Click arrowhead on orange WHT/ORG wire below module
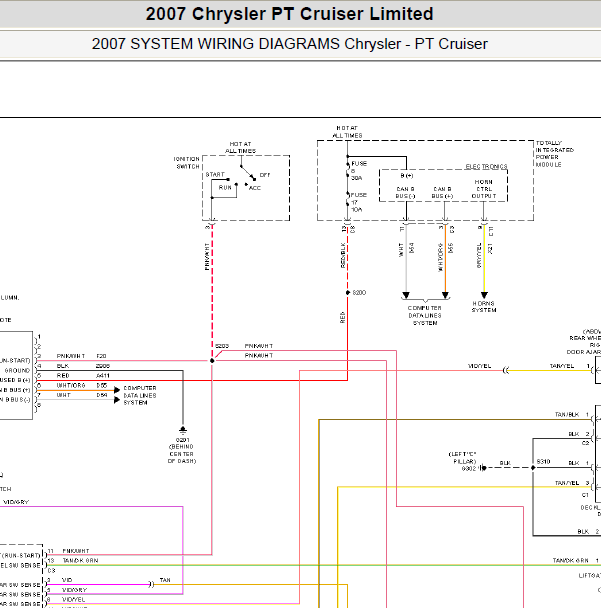The image size is (601, 608). pyautogui.click(x=445, y=295)
